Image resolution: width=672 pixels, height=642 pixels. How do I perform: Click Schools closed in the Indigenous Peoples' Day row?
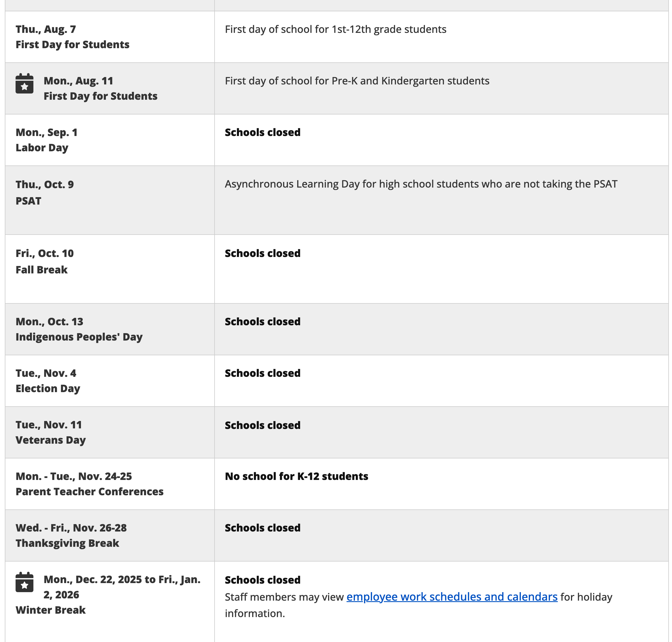(x=262, y=322)
